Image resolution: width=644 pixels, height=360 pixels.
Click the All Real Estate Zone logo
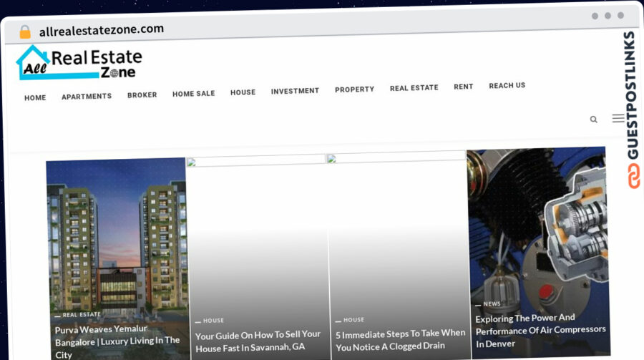click(79, 62)
